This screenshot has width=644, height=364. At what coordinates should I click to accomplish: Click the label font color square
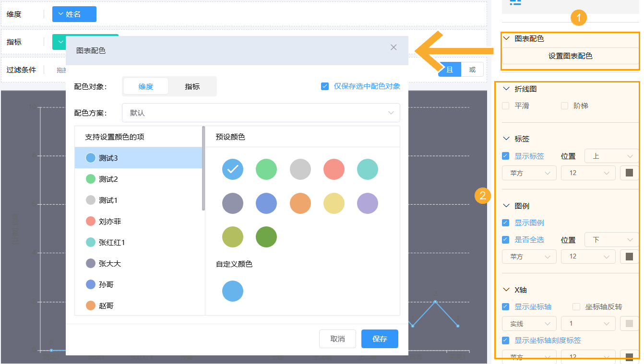[x=629, y=173]
